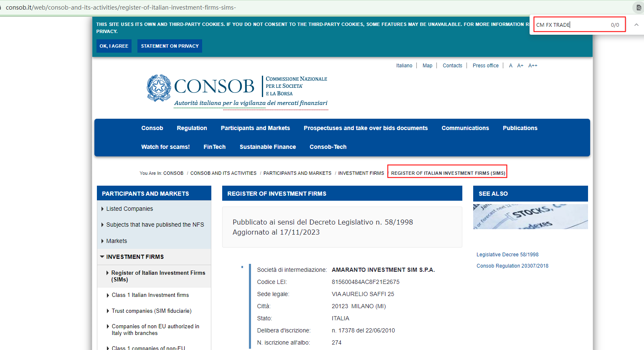Click the resolution text n. 17378 del 22/06/2010
This screenshot has height=350, width=644.
363,330
